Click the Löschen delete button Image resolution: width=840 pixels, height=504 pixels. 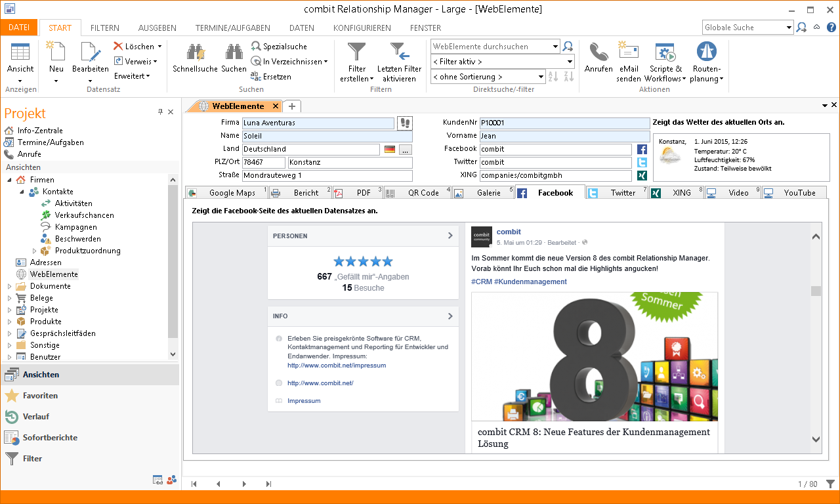pyautogui.click(x=137, y=47)
